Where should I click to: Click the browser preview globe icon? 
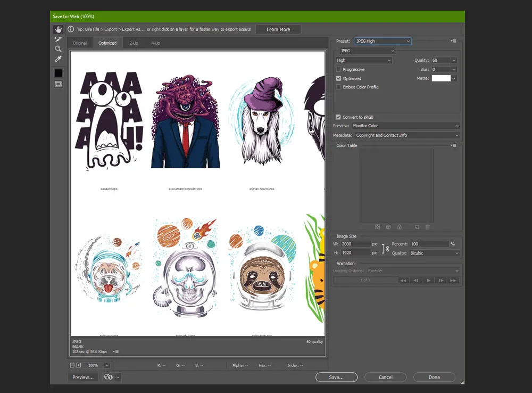[x=108, y=377]
